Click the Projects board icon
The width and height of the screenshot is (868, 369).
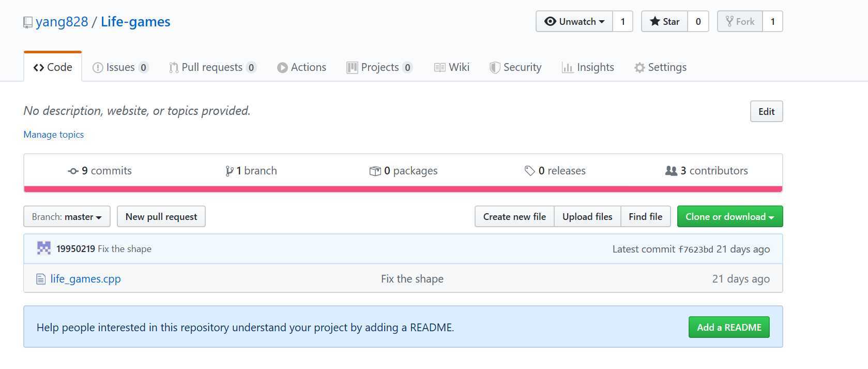point(352,68)
